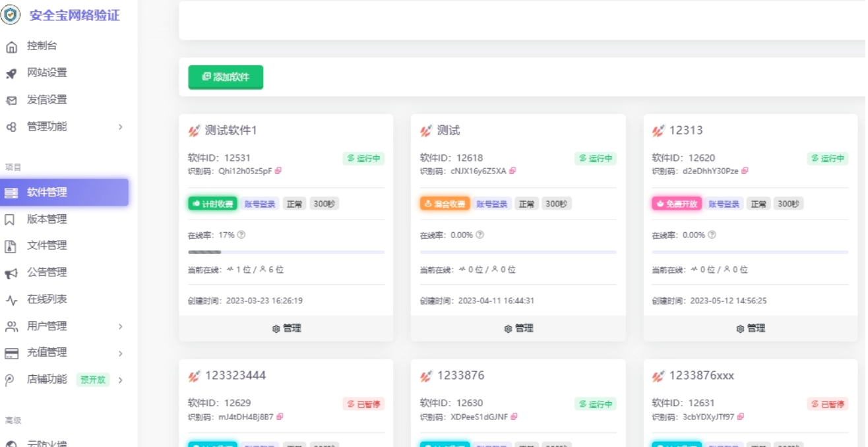Image resolution: width=868 pixels, height=447 pixels.
Task: Toggle 已暂停 status on 123323444
Action: tap(364, 404)
